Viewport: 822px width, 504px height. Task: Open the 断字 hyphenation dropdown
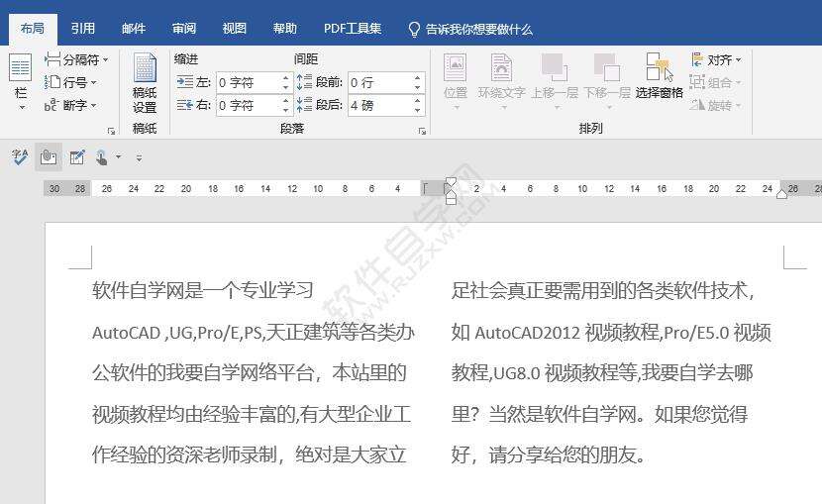coord(70,105)
